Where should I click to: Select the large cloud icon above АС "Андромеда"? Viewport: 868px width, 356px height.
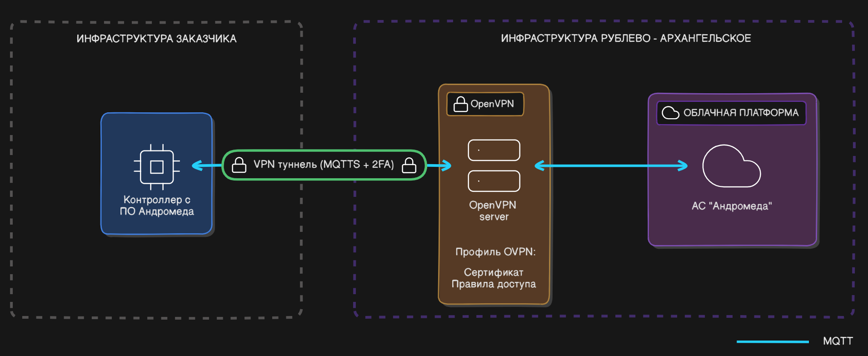click(731, 167)
